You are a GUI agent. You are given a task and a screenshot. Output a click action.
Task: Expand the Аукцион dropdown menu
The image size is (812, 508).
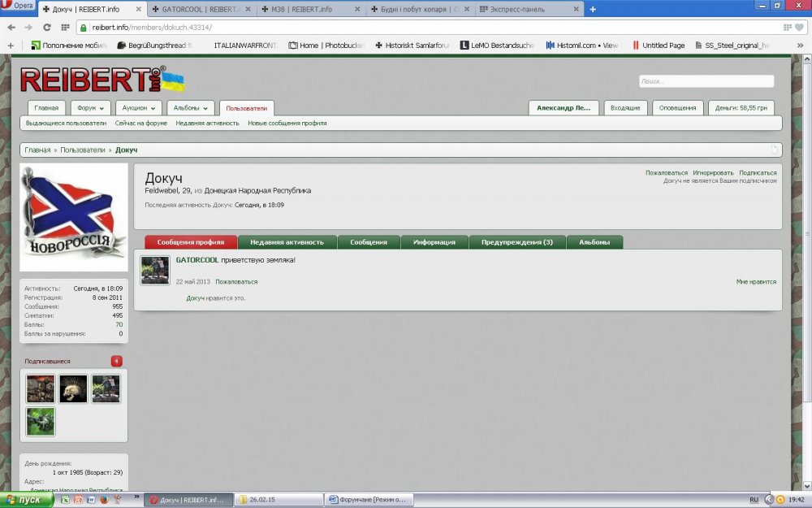[x=138, y=108]
